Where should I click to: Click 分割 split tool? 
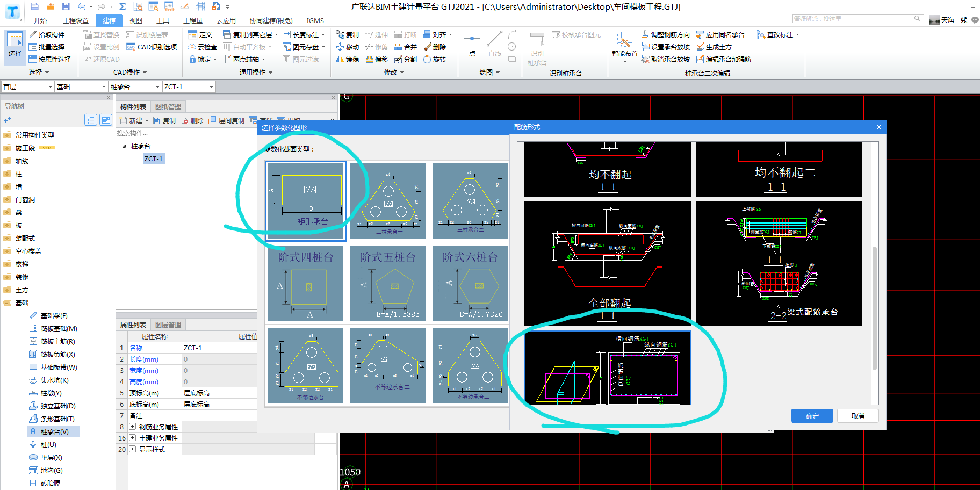405,59
